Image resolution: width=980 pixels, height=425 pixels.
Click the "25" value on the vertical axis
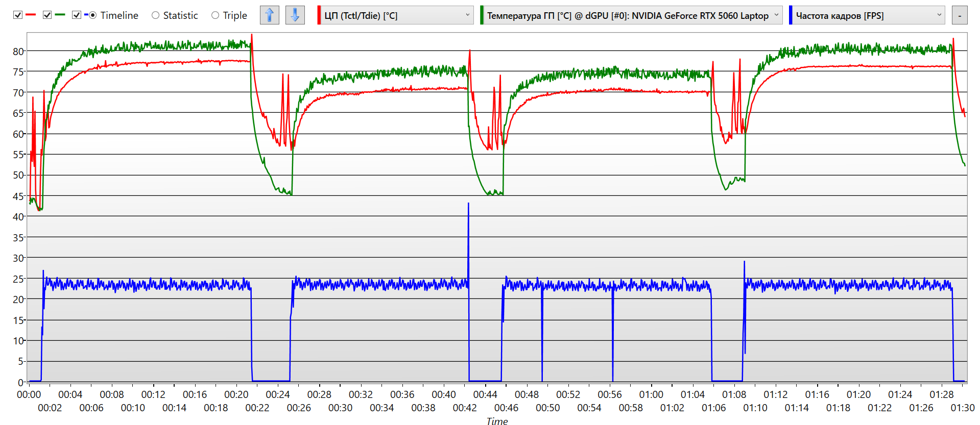pyautogui.click(x=18, y=279)
